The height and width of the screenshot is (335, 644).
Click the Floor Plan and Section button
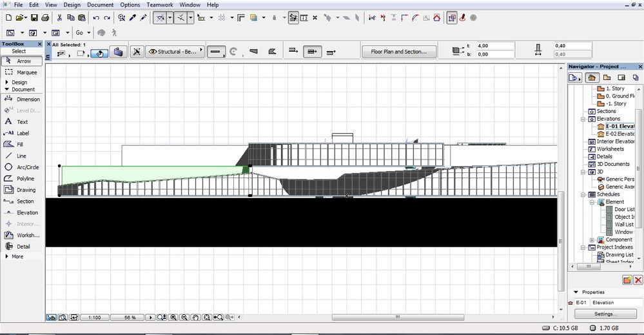(x=398, y=52)
